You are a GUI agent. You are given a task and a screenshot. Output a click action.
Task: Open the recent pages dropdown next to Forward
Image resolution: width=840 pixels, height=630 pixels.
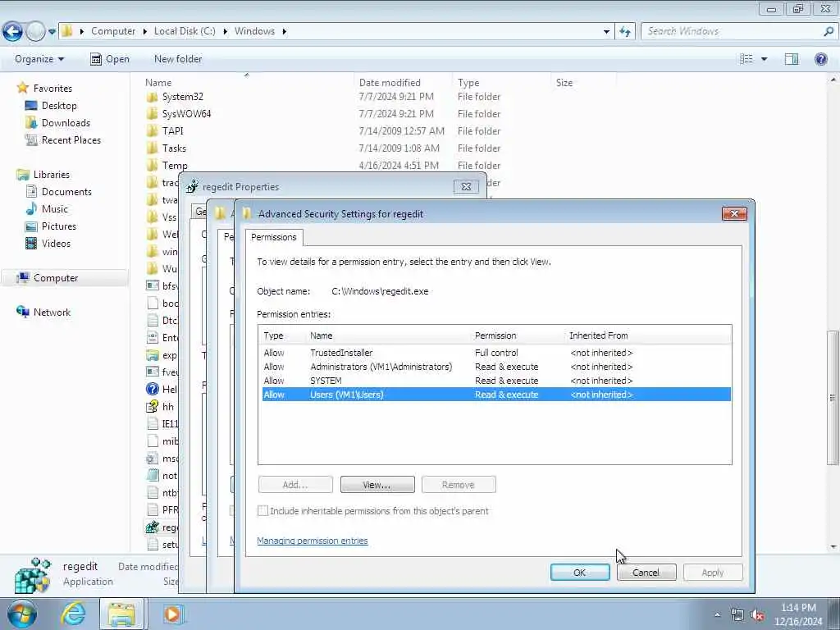52,32
